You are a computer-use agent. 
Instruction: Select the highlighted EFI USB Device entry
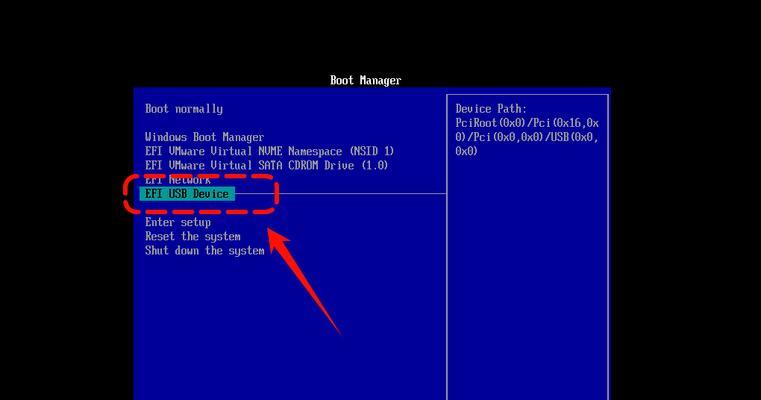(x=187, y=194)
